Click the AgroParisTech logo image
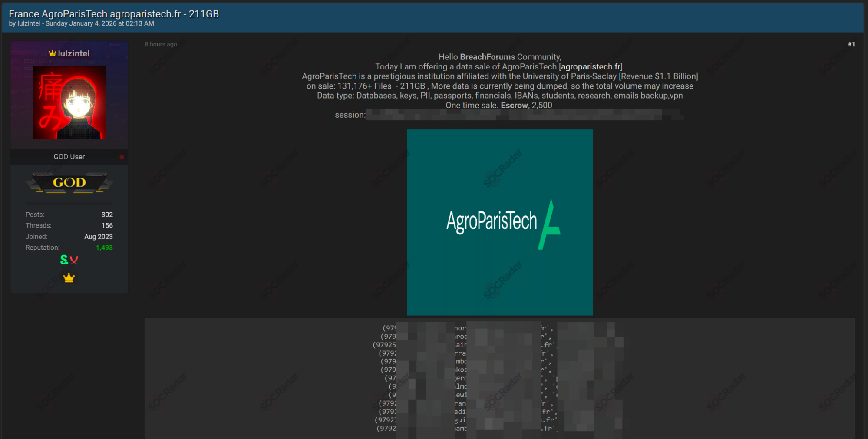The height and width of the screenshot is (439, 868). click(x=500, y=222)
